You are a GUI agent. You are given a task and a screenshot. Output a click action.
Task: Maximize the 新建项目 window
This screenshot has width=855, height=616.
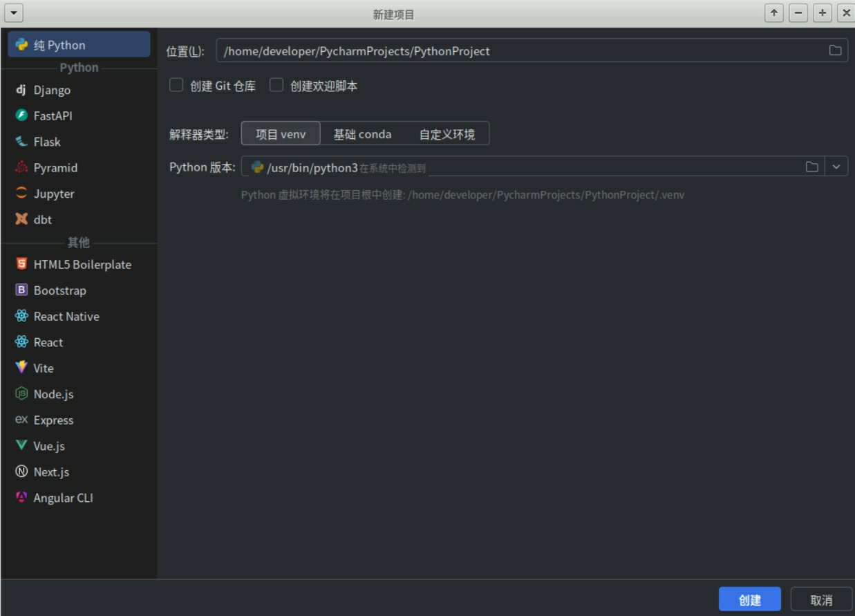(823, 12)
